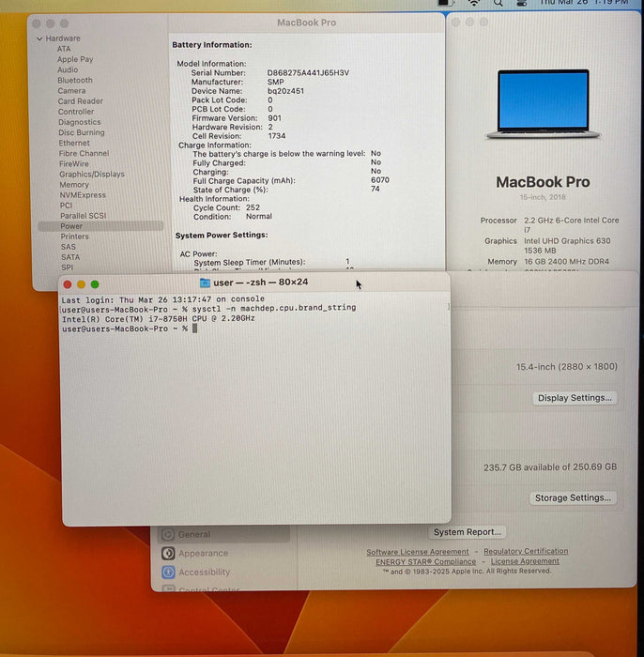Zoom the Terminal window with green button
The image size is (644, 657).
coord(95,284)
